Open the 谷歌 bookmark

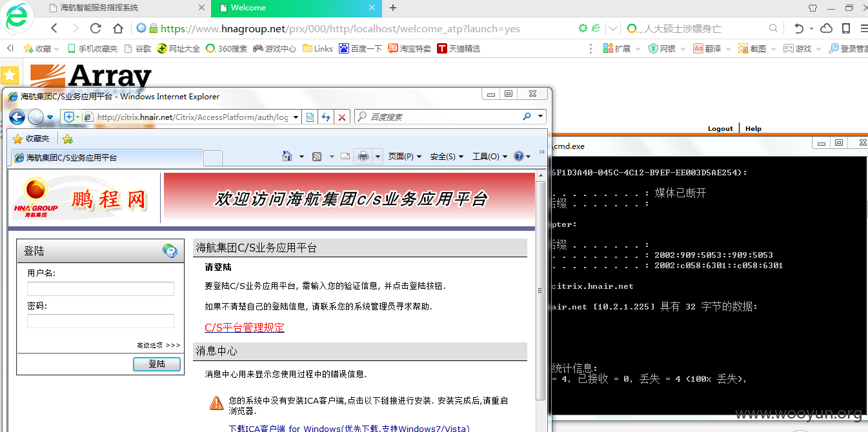(x=137, y=48)
